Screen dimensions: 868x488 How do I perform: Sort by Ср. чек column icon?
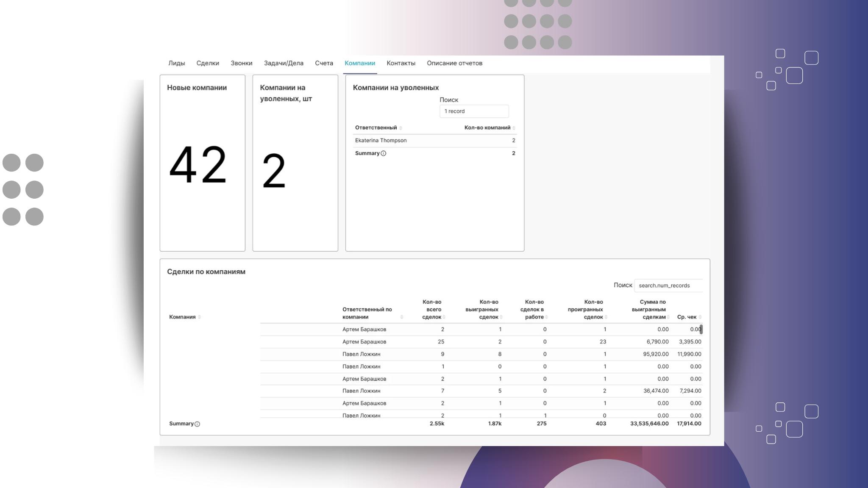coord(700,317)
